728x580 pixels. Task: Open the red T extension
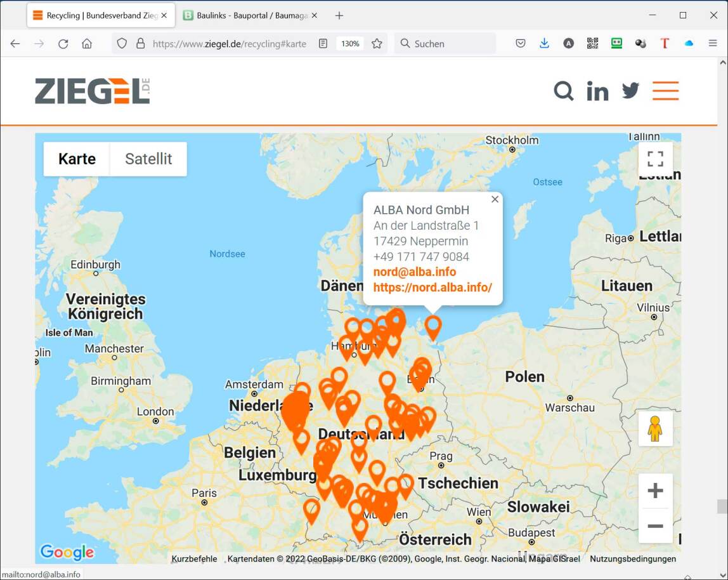(665, 44)
